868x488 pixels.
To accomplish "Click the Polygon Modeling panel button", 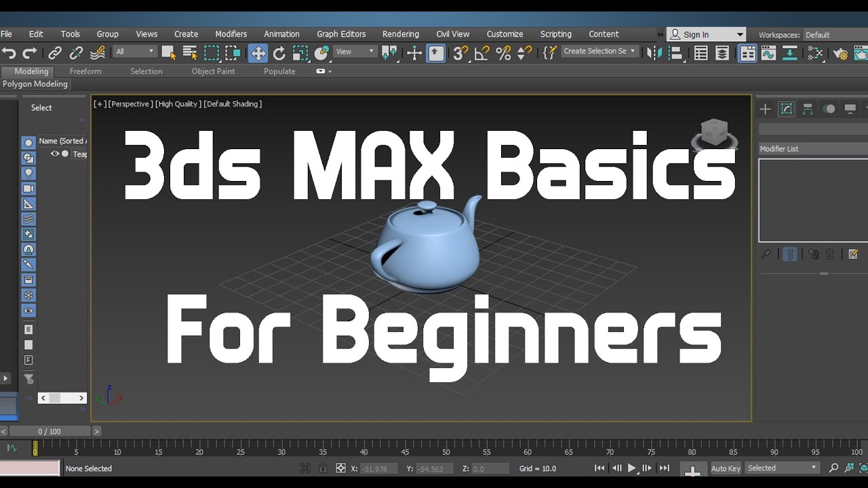I will pos(35,84).
